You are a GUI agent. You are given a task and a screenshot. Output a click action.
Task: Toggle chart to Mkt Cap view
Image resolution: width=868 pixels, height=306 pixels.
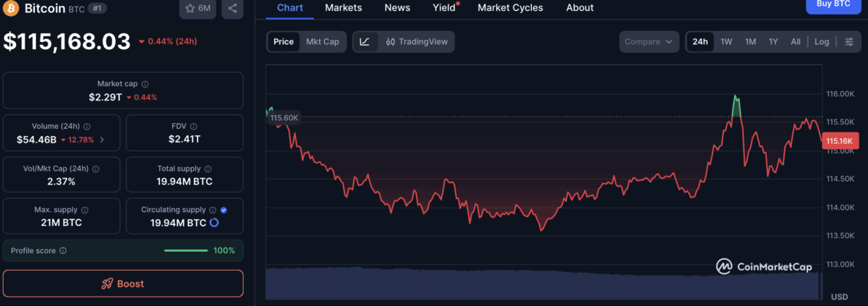coord(322,42)
